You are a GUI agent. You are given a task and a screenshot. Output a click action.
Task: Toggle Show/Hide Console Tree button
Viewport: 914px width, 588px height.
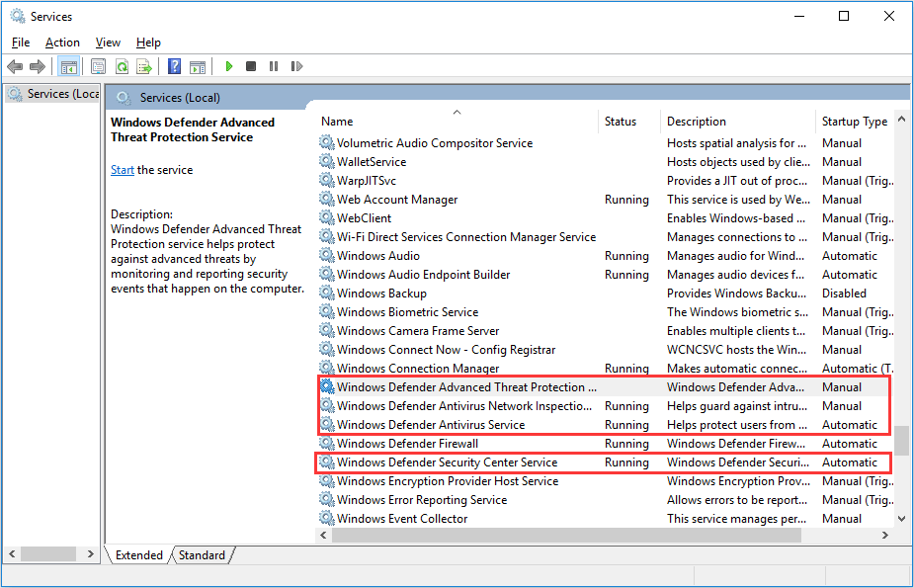click(x=69, y=66)
